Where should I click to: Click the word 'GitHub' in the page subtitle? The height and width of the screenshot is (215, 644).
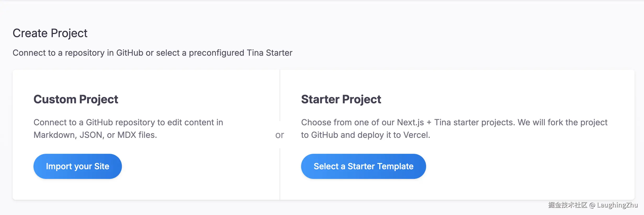tap(129, 53)
